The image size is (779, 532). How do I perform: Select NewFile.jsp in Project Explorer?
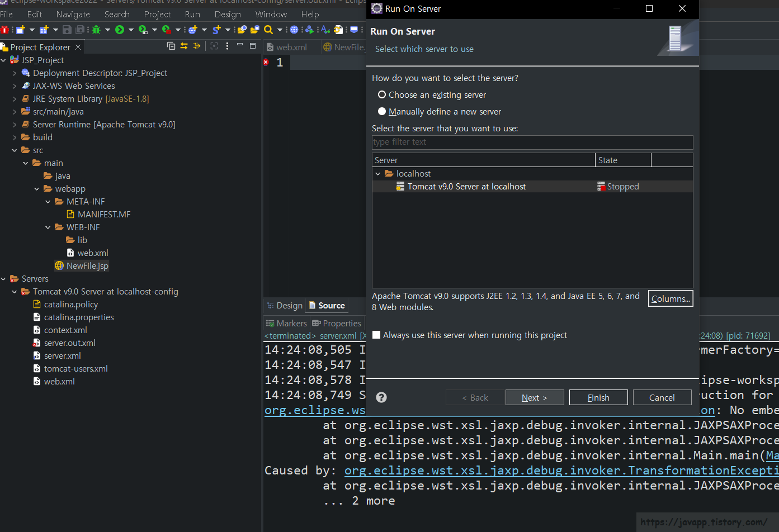(x=82, y=266)
